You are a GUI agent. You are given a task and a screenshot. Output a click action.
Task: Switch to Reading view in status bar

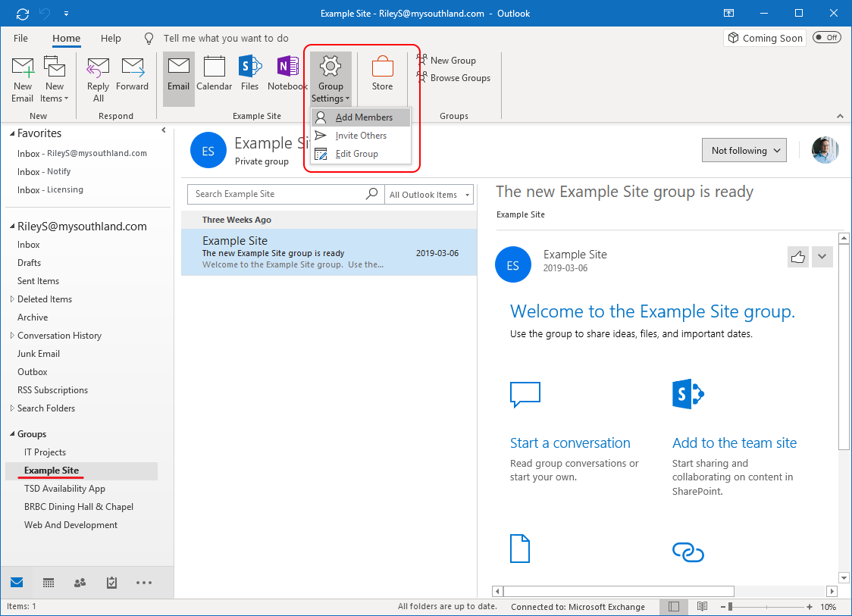702,607
